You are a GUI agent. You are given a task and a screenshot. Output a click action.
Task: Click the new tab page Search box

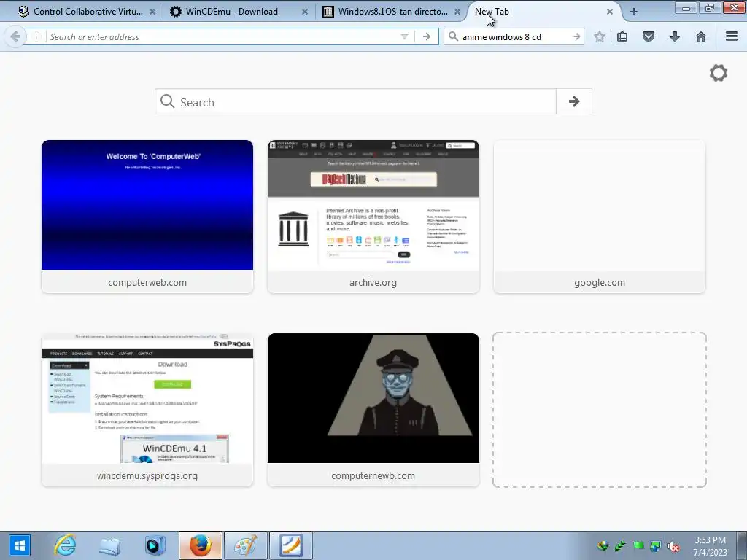(355, 101)
